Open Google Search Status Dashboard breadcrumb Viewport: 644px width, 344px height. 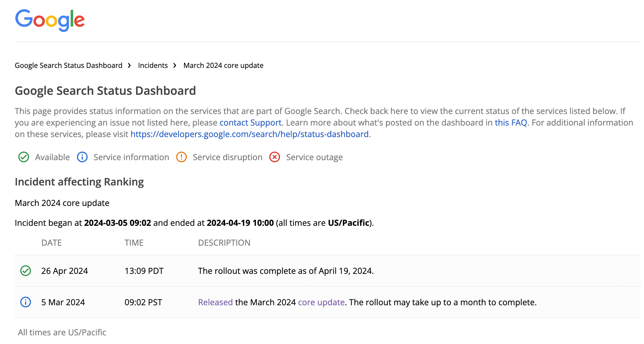click(x=68, y=65)
